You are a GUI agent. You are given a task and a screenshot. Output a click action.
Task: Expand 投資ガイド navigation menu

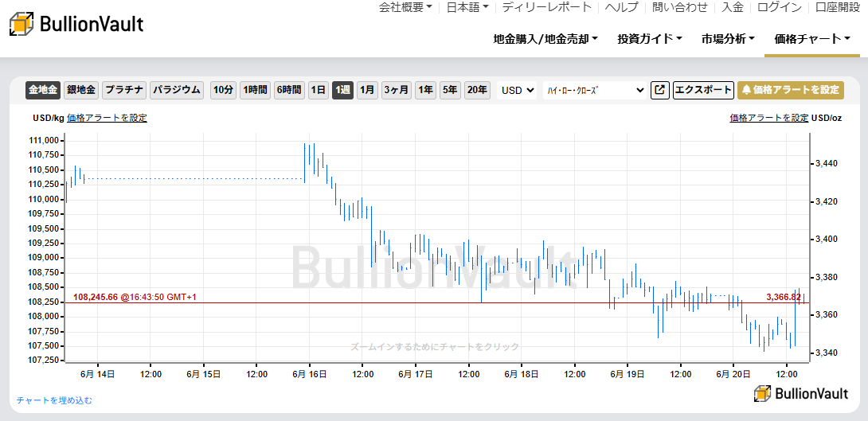(x=650, y=39)
